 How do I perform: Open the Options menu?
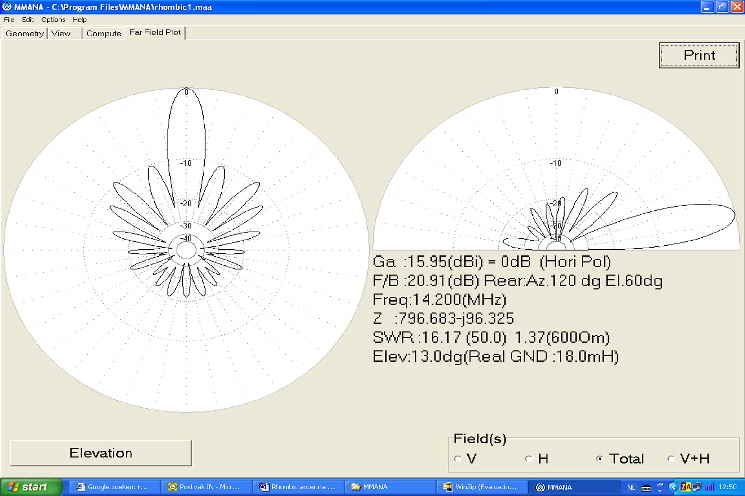click(x=53, y=20)
